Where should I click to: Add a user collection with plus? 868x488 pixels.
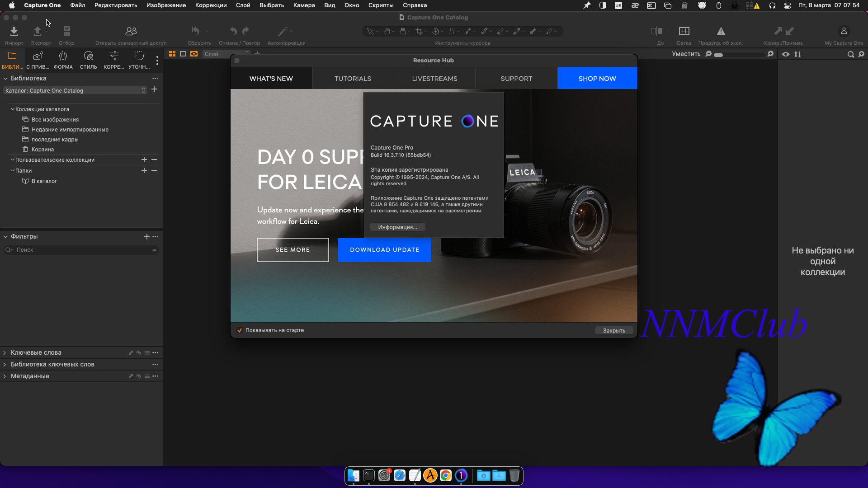[x=144, y=160]
